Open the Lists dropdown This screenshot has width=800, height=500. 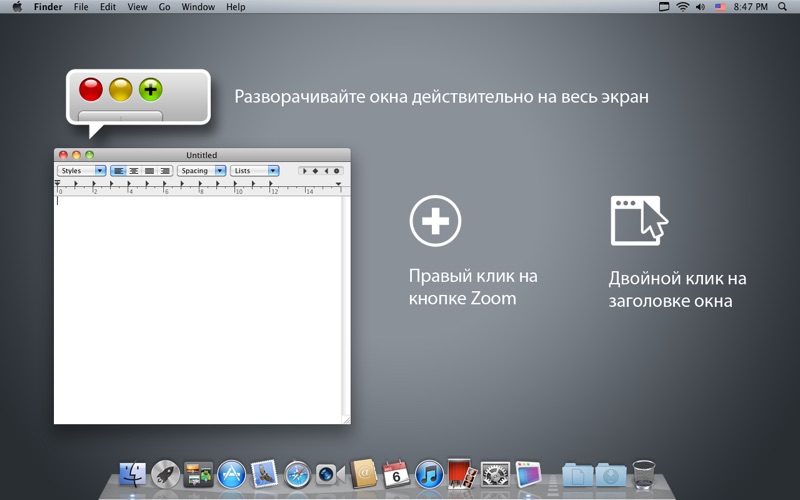254,171
